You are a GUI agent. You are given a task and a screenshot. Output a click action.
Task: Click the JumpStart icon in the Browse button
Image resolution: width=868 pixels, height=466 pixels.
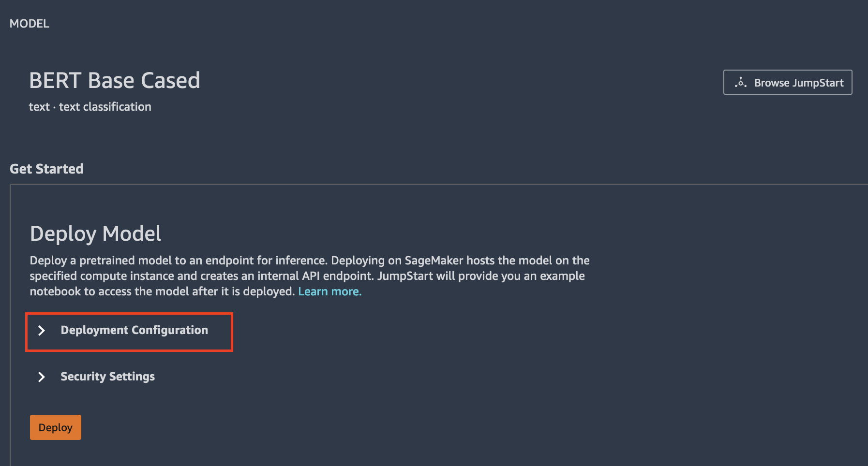tap(740, 83)
